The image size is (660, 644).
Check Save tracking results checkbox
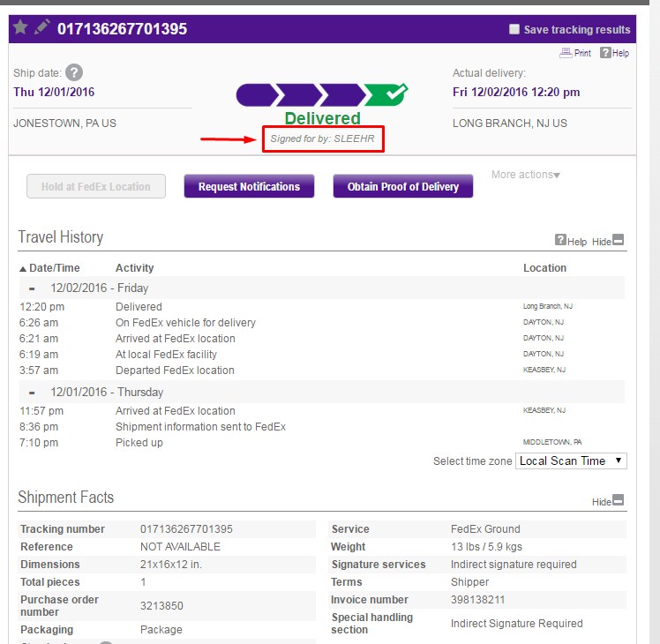coord(514,29)
